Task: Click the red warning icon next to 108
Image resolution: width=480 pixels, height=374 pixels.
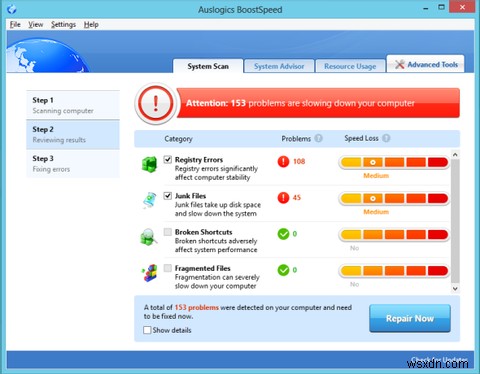Action: (x=283, y=162)
